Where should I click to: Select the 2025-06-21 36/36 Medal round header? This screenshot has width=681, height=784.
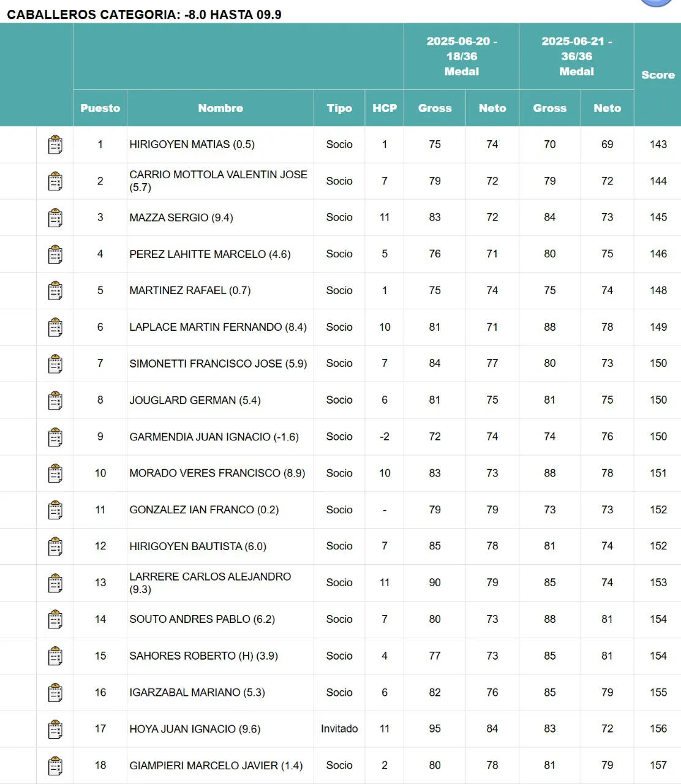(x=576, y=56)
